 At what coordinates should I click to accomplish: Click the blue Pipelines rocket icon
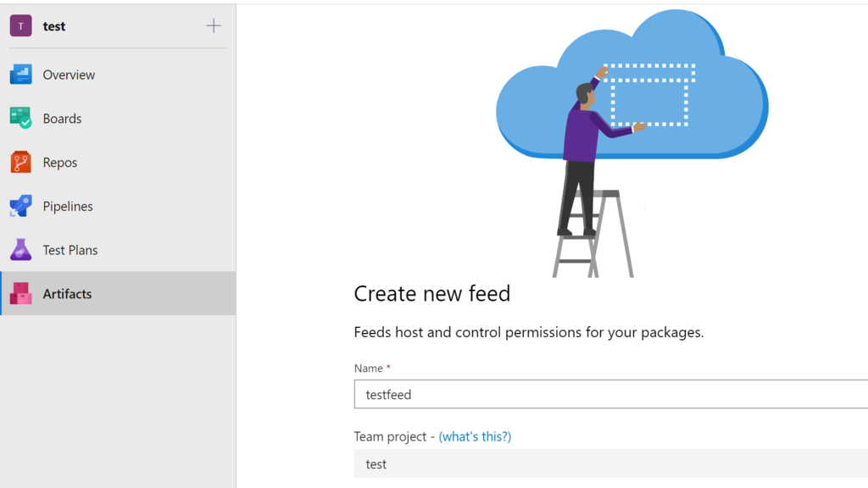coord(20,206)
